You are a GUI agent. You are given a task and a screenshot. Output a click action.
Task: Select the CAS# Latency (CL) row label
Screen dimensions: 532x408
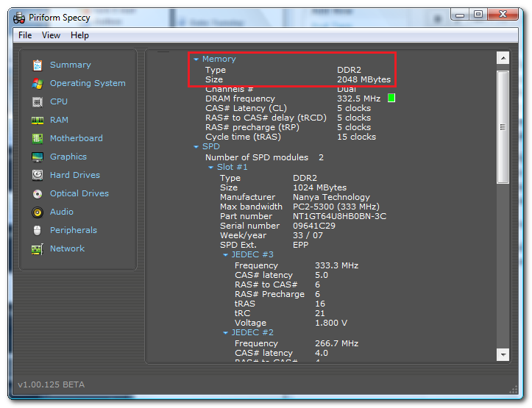pos(246,108)
